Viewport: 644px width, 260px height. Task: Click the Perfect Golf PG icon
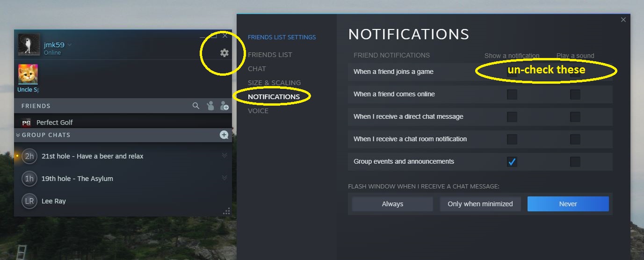(27, 123)
